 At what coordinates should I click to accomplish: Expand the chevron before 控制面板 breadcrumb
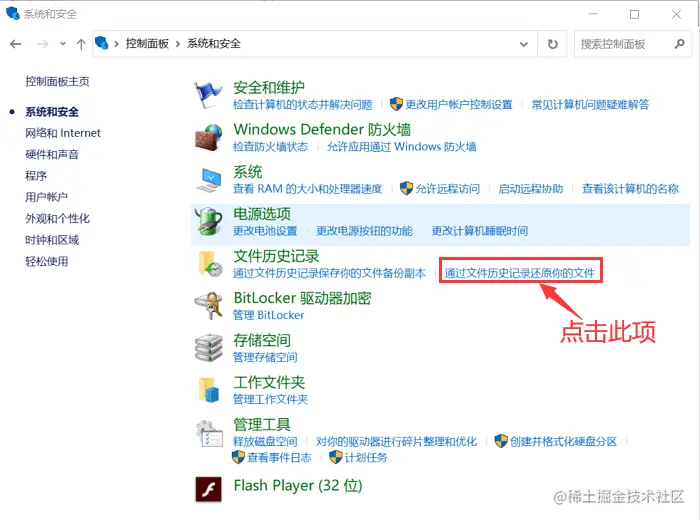[117, 44]
